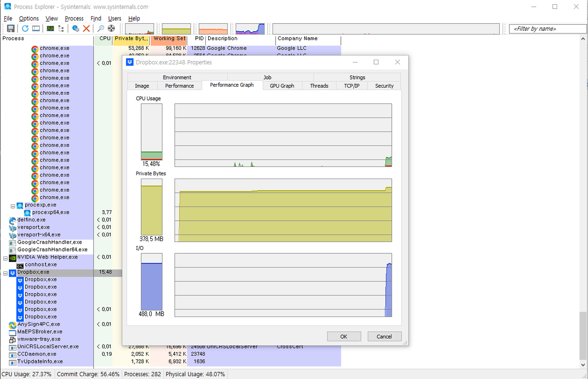
Task: Toggle the Show Lower Pane toolbar icon
Action: coord(36,28)
